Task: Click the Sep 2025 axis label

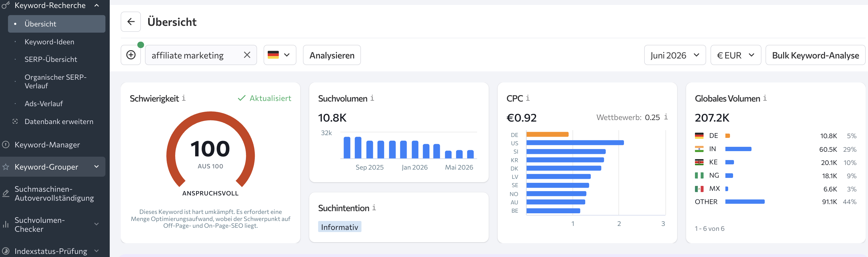Action: click(x=370, y=167)
